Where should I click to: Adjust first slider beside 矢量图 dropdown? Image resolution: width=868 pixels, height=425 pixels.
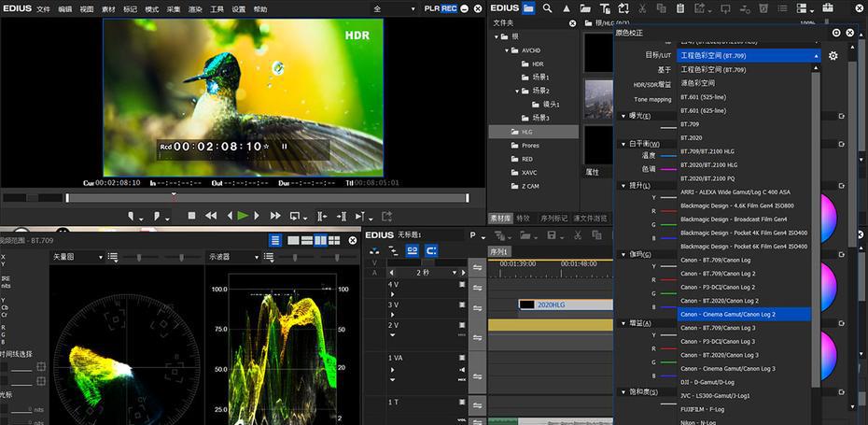click(x=139, y=257)
